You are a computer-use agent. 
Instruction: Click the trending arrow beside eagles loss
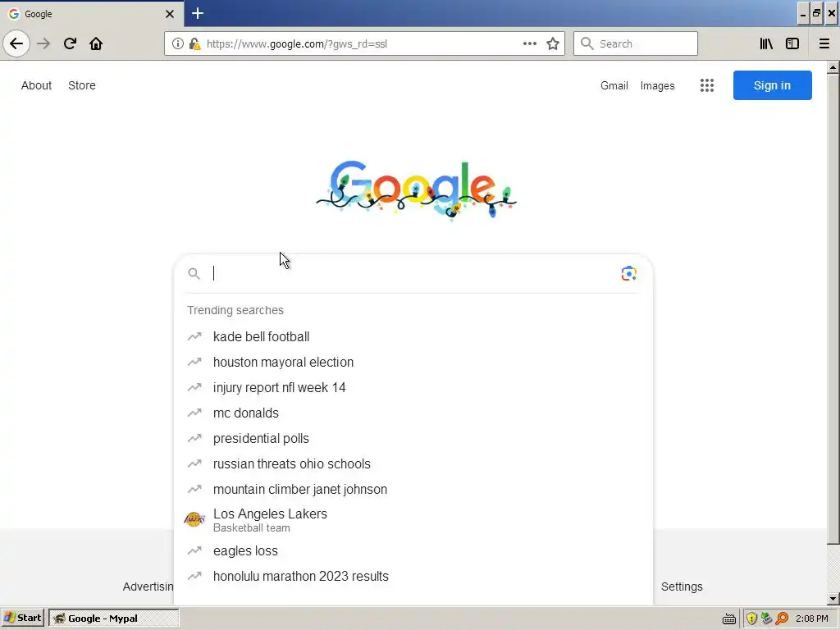(194, 550)
